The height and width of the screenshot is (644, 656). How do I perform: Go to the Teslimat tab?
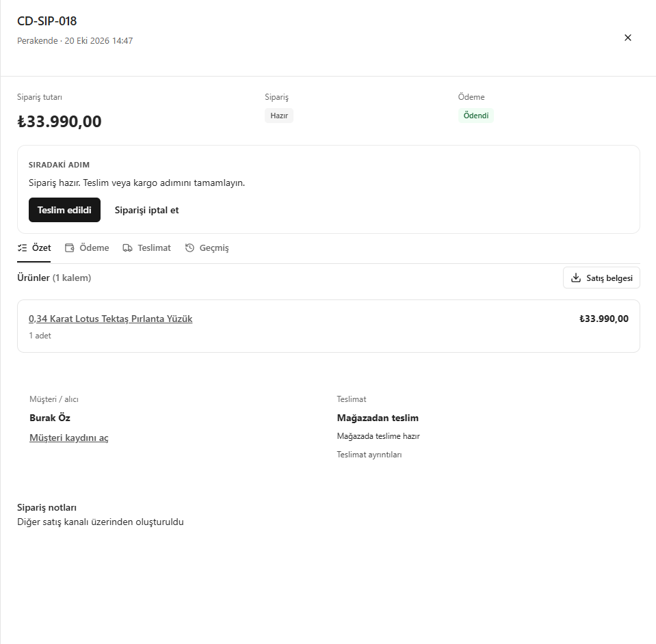(147, 248)
